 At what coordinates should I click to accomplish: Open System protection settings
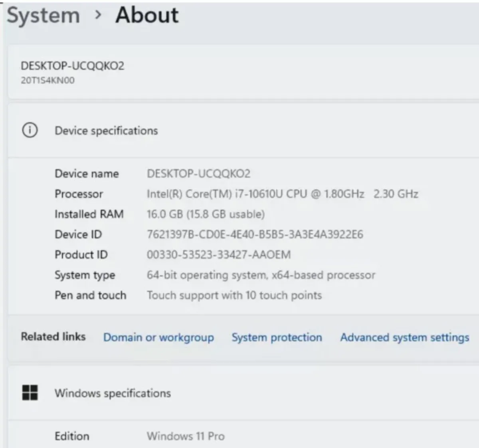pos(277,337)
